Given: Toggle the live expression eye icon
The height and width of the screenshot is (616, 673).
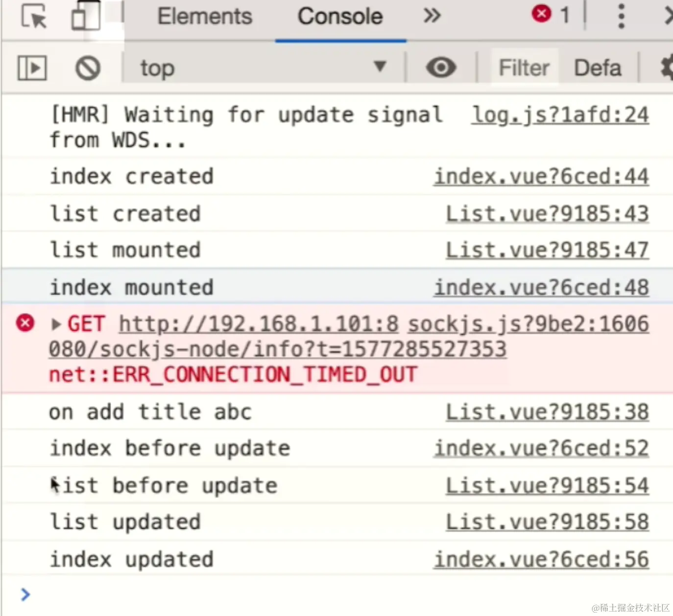Looking at the screenshot, I should coord(441,67).
